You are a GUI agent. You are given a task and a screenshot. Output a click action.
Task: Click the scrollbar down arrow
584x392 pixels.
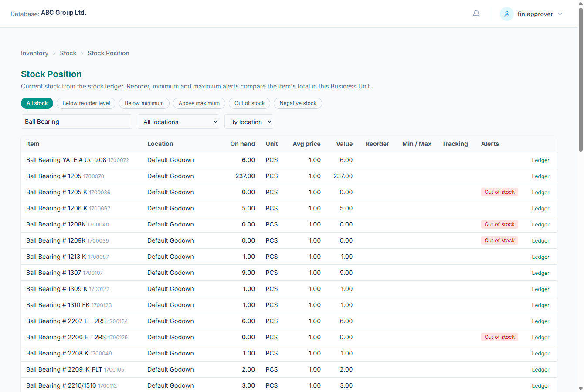pos(581,389)
